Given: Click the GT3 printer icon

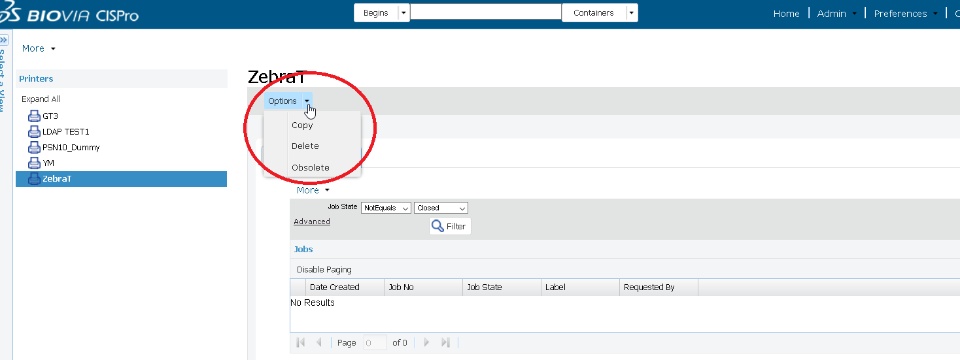Looking at the screenshot, I should [x=34, y=116].
